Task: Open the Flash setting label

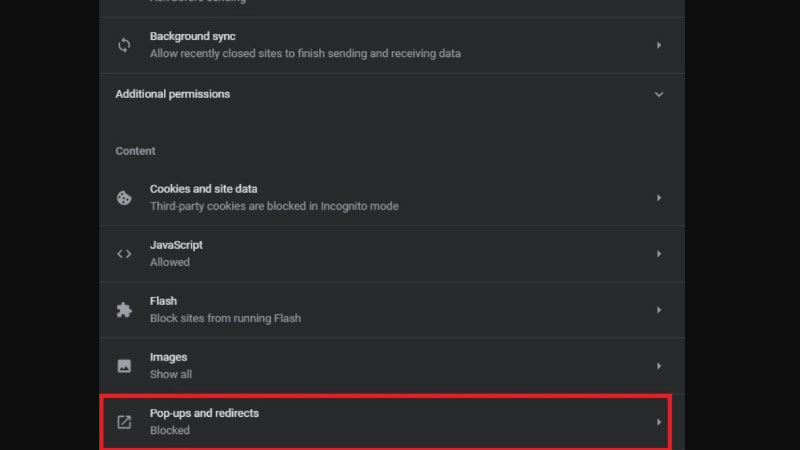Action: [x=163, y=301]
